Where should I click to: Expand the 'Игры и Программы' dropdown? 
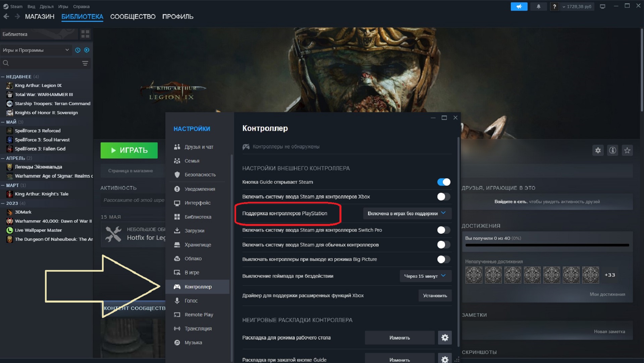pos(36,50)
